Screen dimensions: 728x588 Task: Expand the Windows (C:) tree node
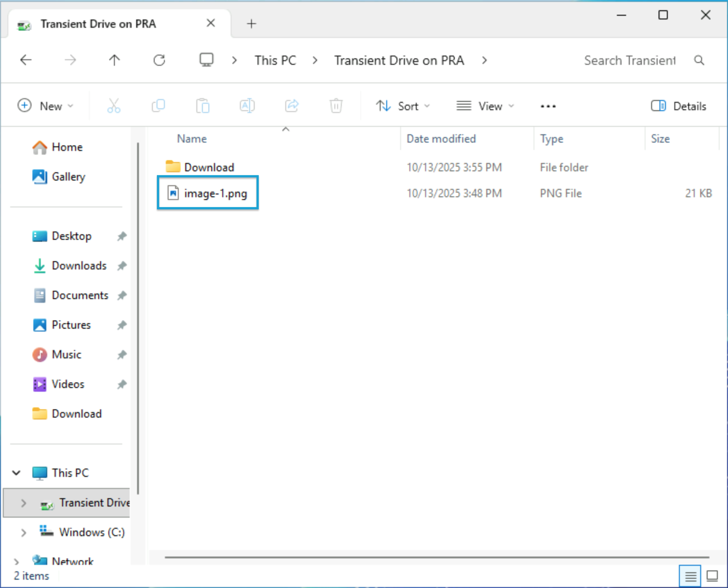pyautogui.click(x=24, y=532)
